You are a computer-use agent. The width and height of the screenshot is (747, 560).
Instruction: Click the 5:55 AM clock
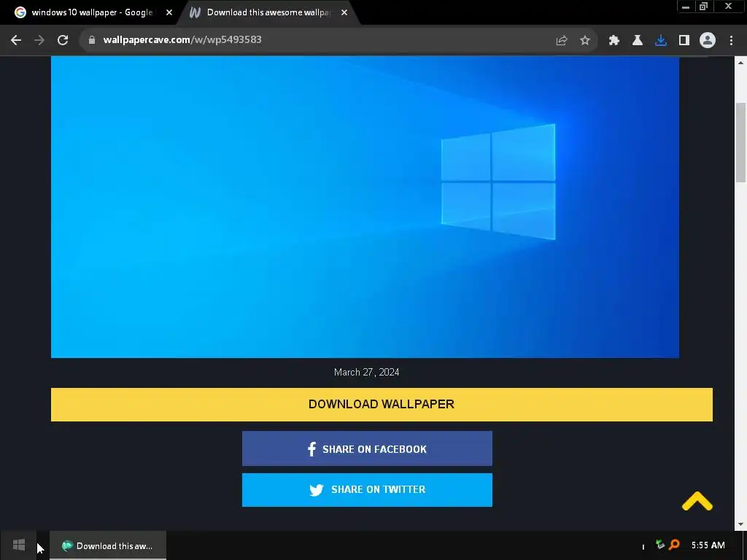point(708,545)
